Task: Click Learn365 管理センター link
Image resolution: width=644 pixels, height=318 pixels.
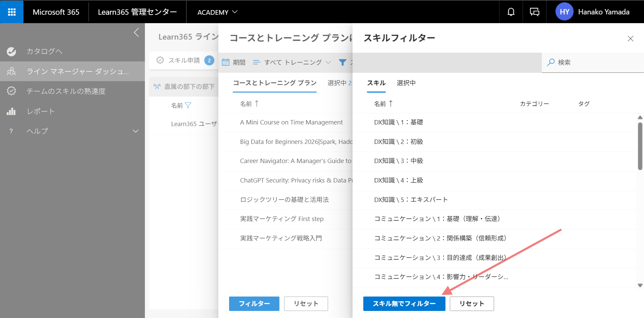Action: pyautogui.click(x=137, y=12)
